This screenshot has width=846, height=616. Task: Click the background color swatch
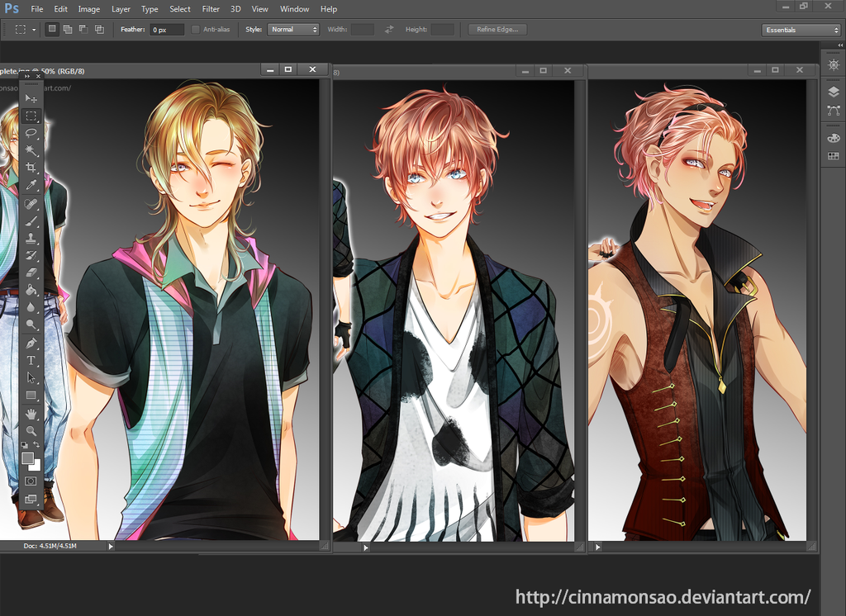pyautogui.click(x=36, y=466)
